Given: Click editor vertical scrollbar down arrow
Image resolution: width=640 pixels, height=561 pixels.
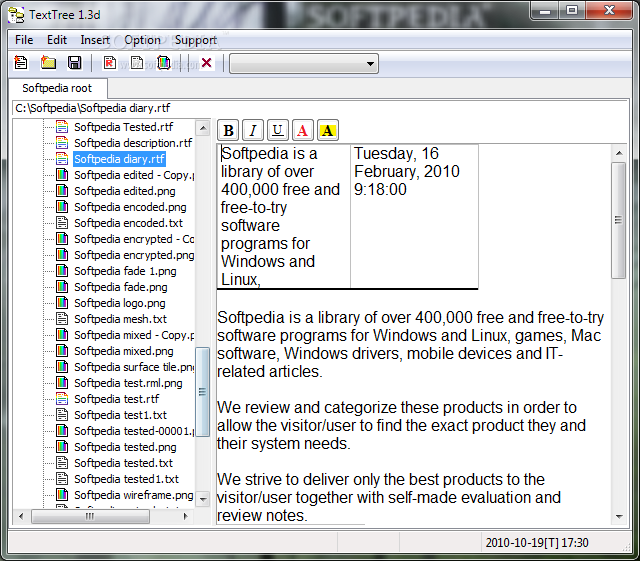Looking at the screenshot, I should (x=619, y=517).
